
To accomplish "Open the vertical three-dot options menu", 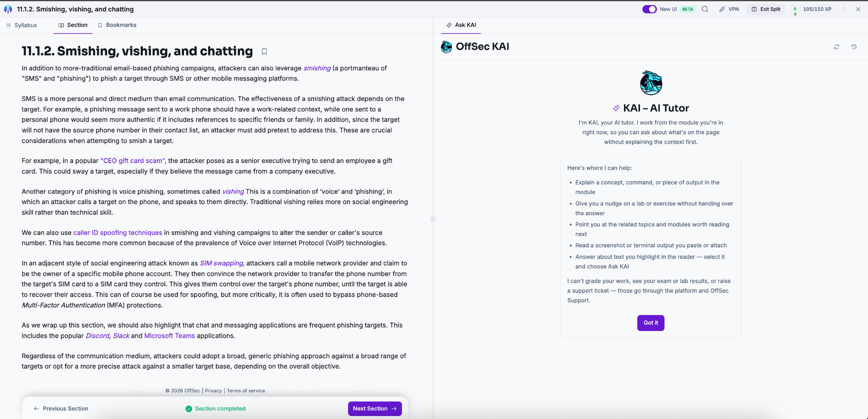I will coord(844,9).
